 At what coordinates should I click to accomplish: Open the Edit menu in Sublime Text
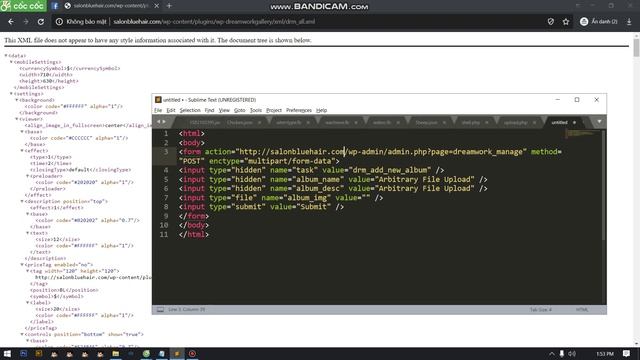click(x=171, y=110)
